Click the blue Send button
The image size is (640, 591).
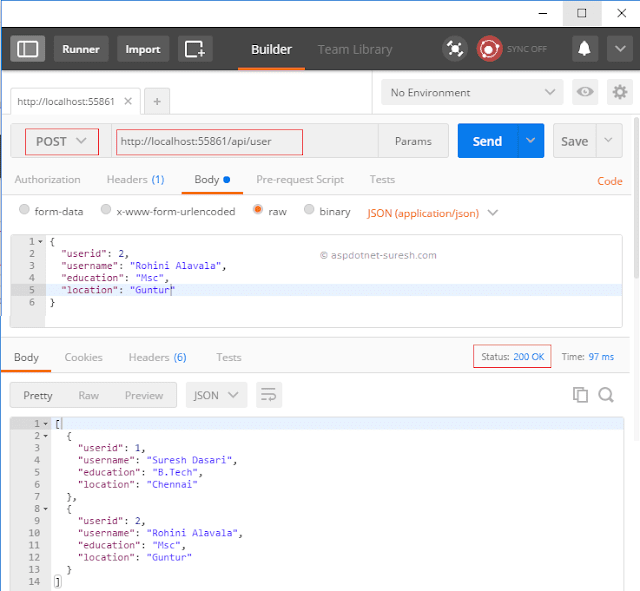click(x=487, y=141)
